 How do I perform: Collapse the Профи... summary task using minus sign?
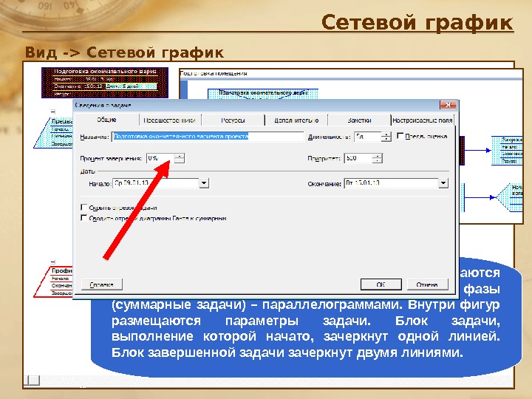coord(53,262)
